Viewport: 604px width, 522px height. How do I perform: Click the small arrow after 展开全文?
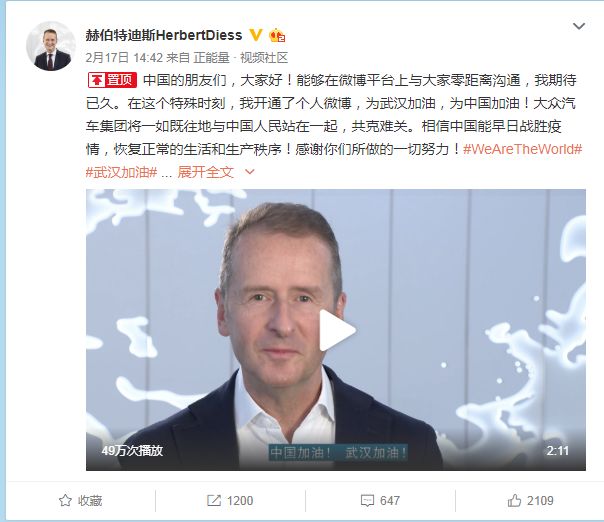[x=250, y=172]
